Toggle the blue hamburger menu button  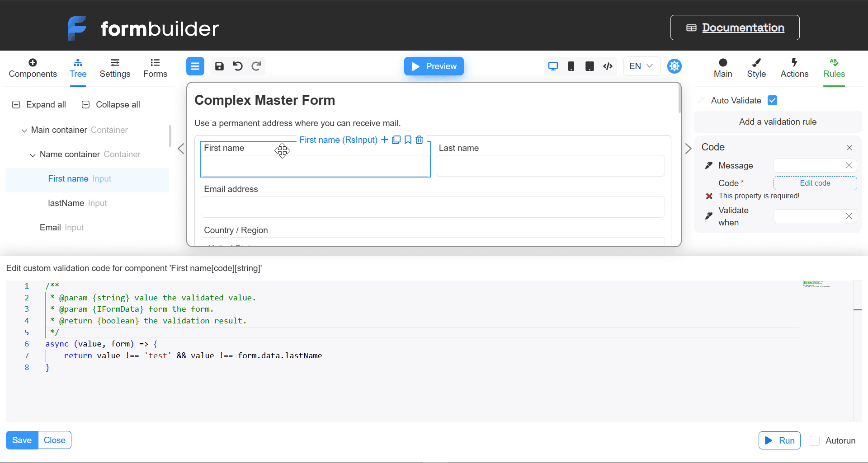[x=195, y=66]
